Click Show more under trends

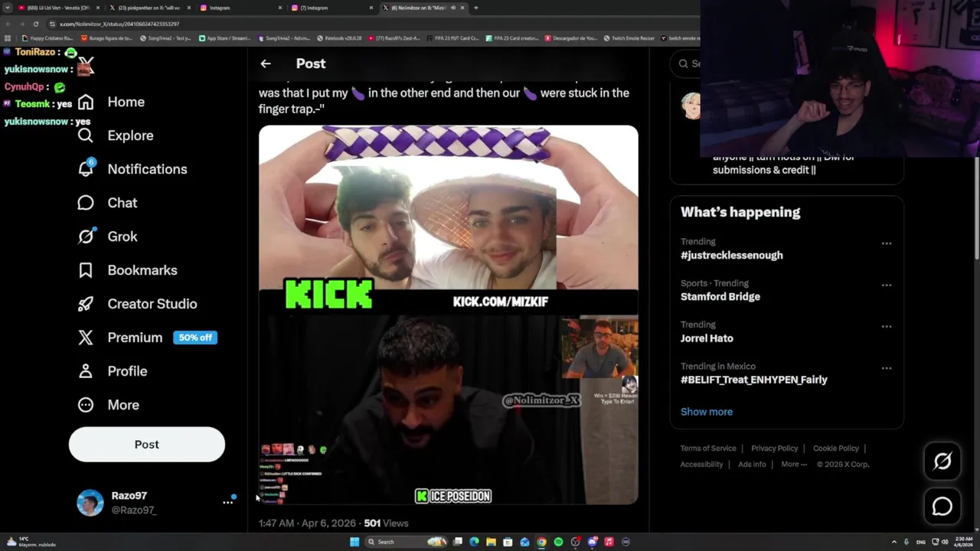[x=707, y=412]
